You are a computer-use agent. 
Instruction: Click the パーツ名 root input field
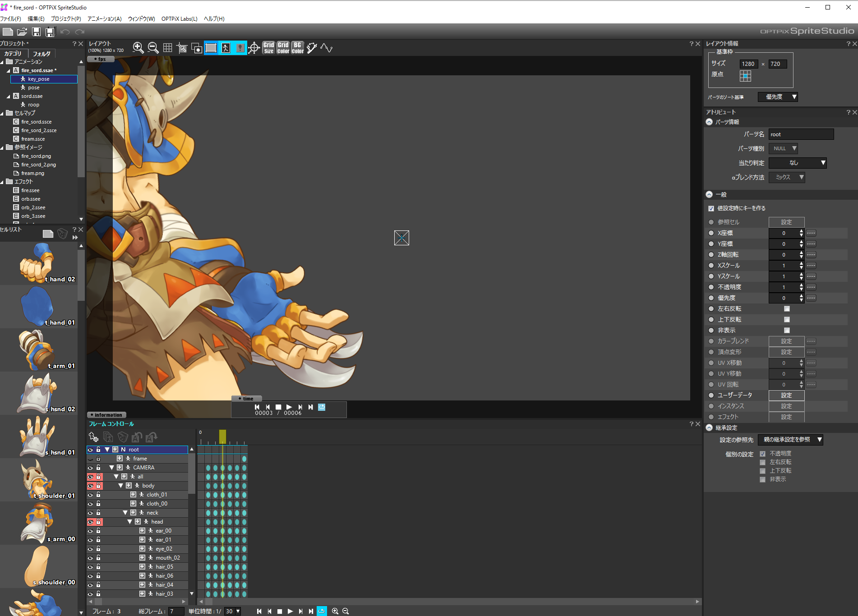(801, 134)
